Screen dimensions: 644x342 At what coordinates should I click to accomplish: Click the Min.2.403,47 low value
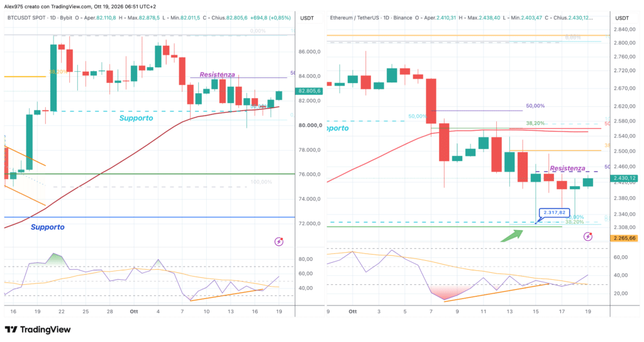coord(526,18)
